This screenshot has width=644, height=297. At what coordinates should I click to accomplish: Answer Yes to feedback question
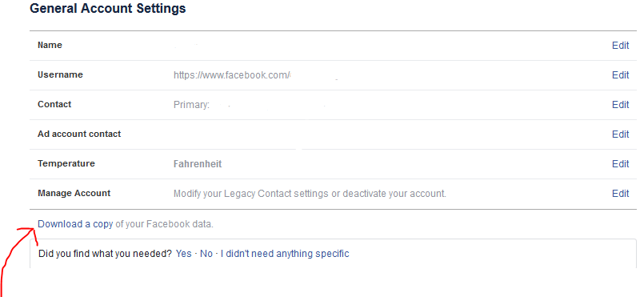click(183, 254)
